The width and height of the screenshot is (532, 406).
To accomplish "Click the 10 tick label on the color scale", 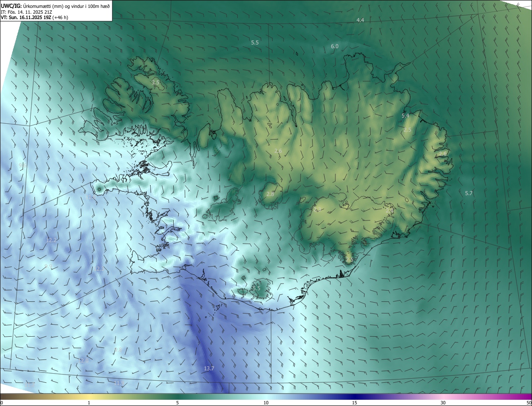I will click(266, 403).
